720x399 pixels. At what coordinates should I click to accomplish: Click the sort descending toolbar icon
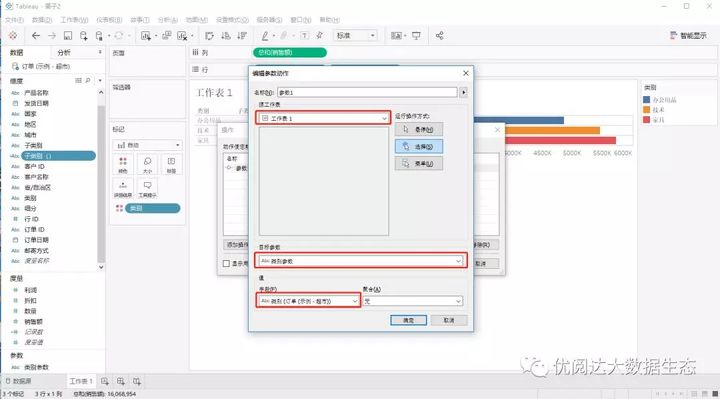242,35
